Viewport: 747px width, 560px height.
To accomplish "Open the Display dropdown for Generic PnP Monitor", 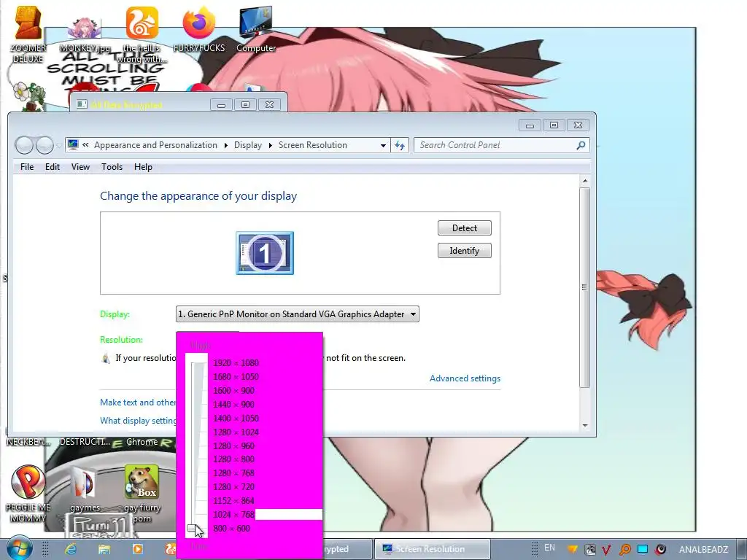I will [298, 314].
